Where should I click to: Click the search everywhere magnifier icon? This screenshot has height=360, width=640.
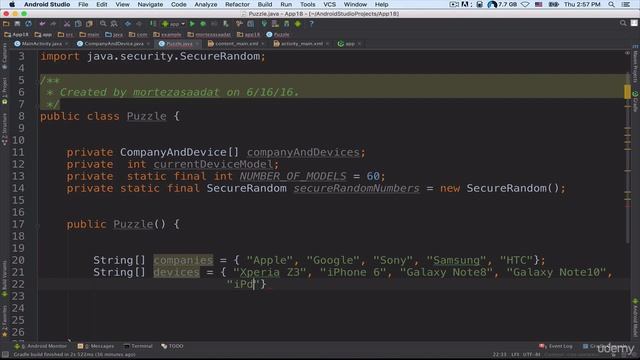(623, 24)
